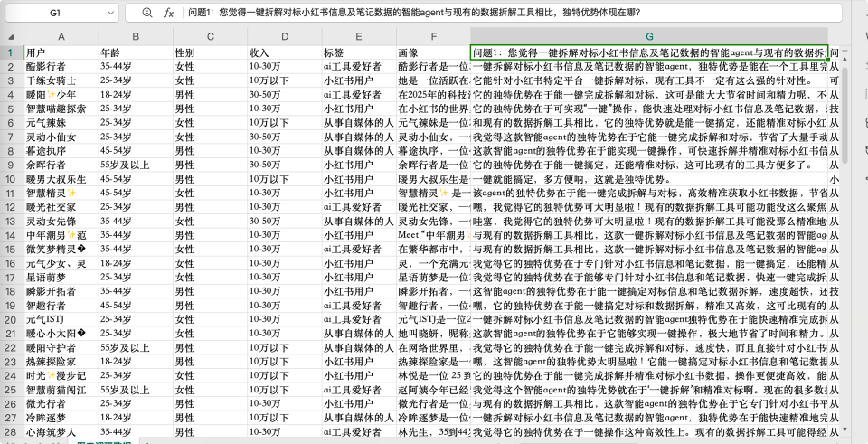Select row 1 header
The width and height of the screenshot is (868, 444).
(x=12, y=52)
